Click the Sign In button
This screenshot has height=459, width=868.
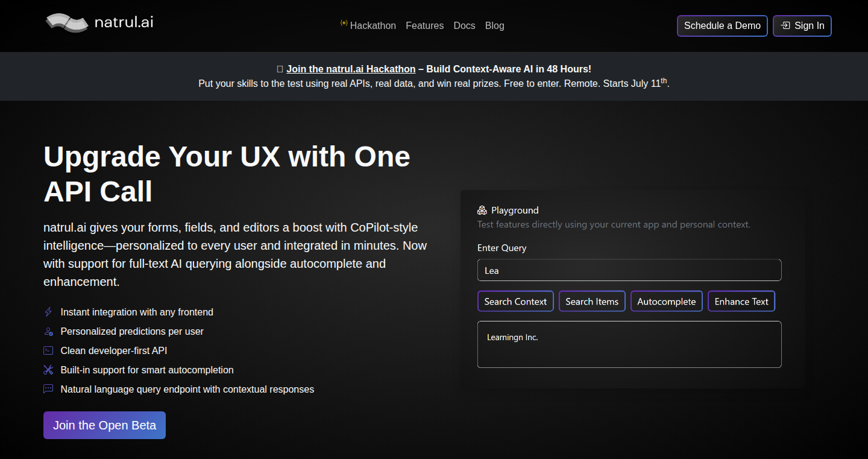pyautogui.click(x=802, y=26)
